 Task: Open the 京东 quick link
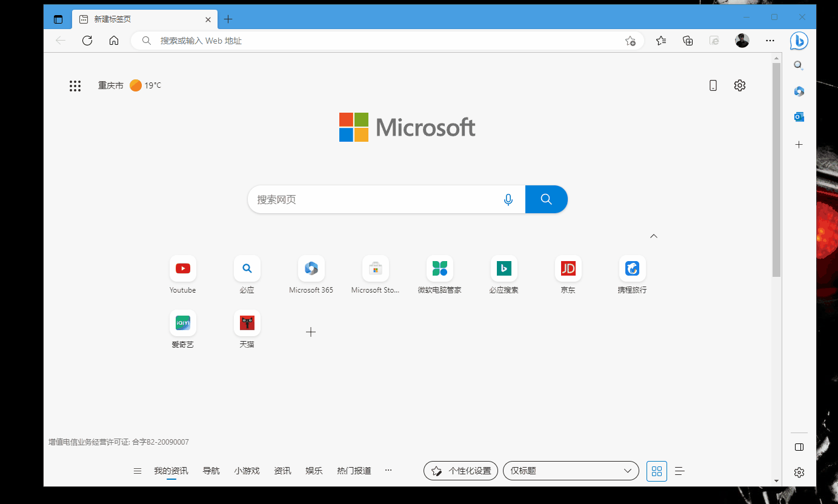(568, 274)
